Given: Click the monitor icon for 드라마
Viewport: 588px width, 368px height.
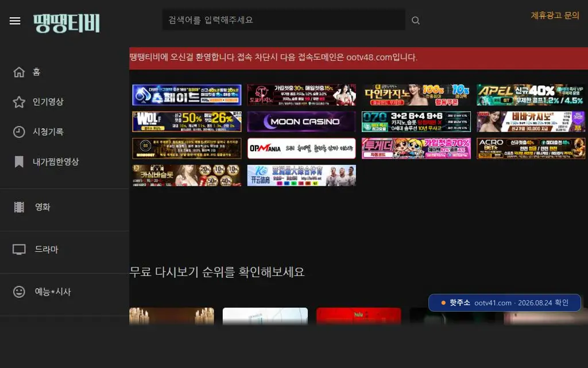Looking at the screenshot, I should (x=19, y=250).
